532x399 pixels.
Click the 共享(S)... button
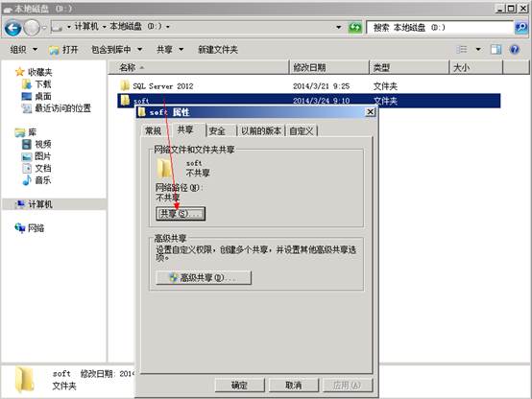tap(181, 214)
